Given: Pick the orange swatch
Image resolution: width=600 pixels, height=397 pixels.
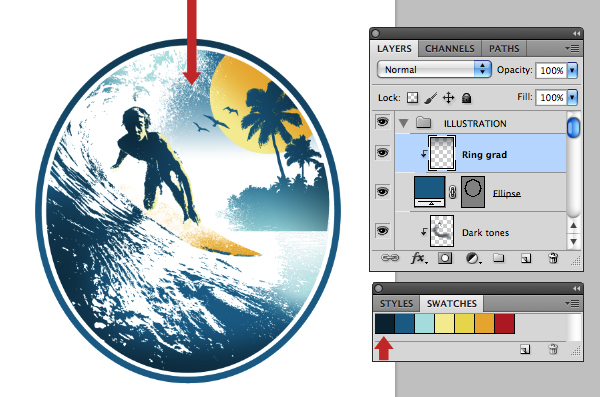Looking at the screenshot, I should [x=484, y=323].
